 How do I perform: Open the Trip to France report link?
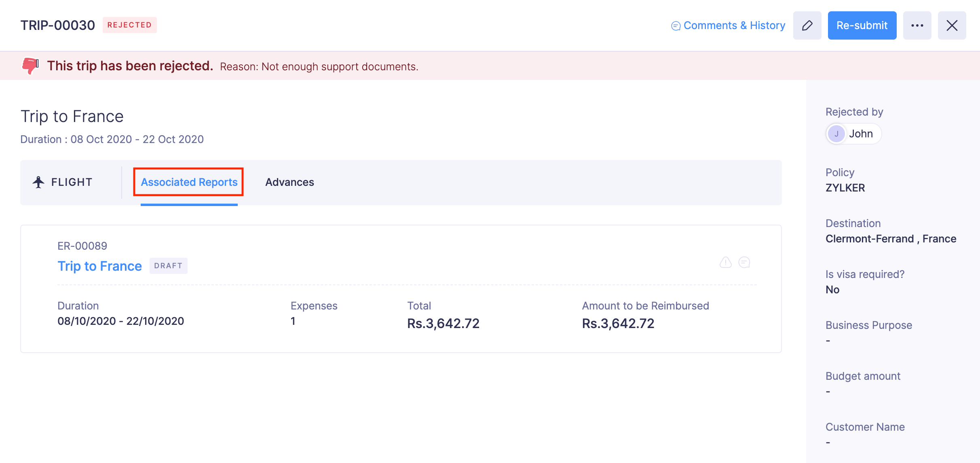[99, 266]
